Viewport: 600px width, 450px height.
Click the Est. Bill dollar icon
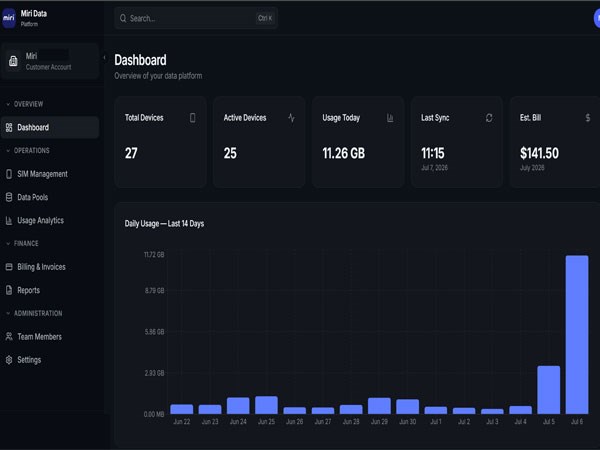click(x=588, y=118)
